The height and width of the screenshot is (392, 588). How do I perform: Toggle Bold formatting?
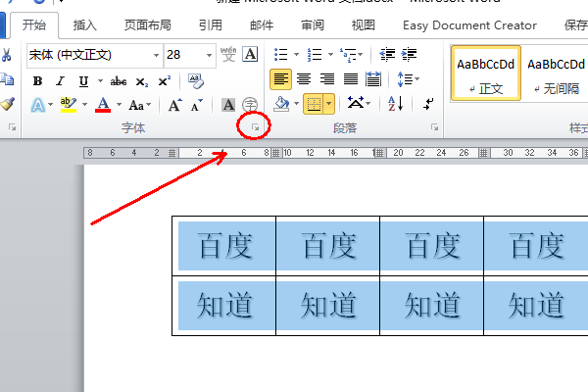coord(37,81)
